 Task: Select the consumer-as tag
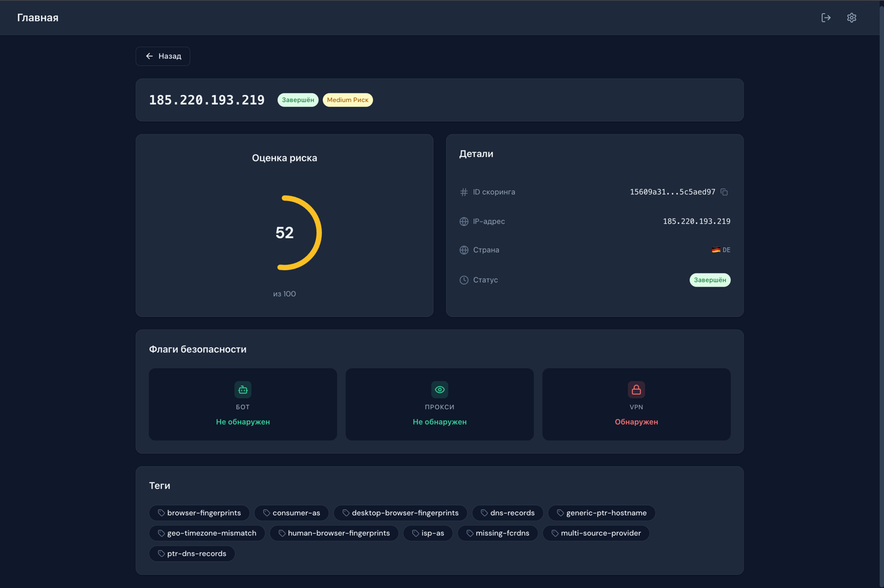point(291,513)
